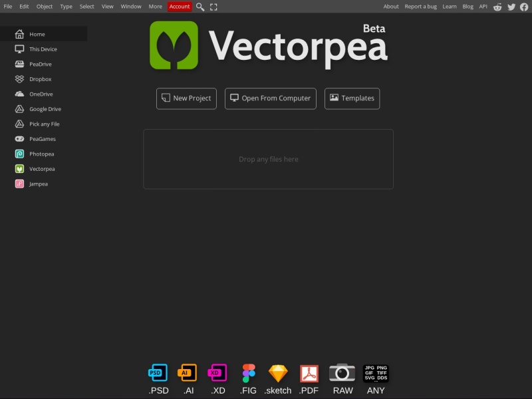Screen dimensions: 532x399
Task: Open the View menu
Action: [x=108, y=7]
